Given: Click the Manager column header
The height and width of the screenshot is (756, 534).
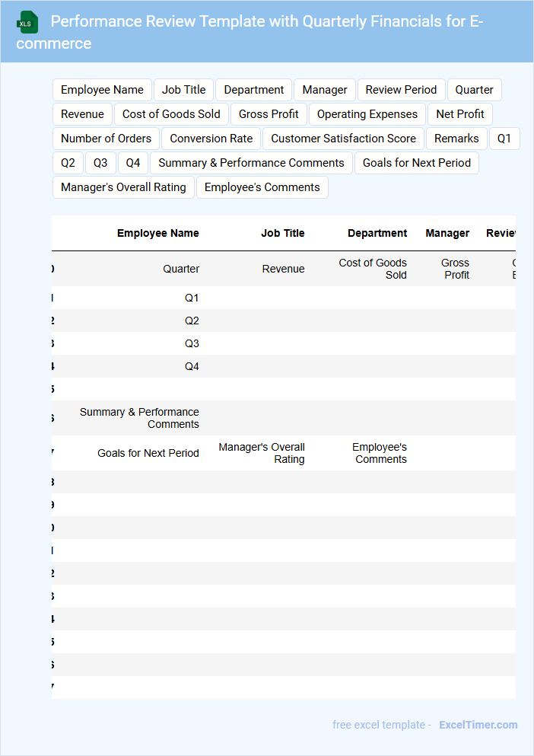Looking at the screenshot, I should tap(447, 234).
